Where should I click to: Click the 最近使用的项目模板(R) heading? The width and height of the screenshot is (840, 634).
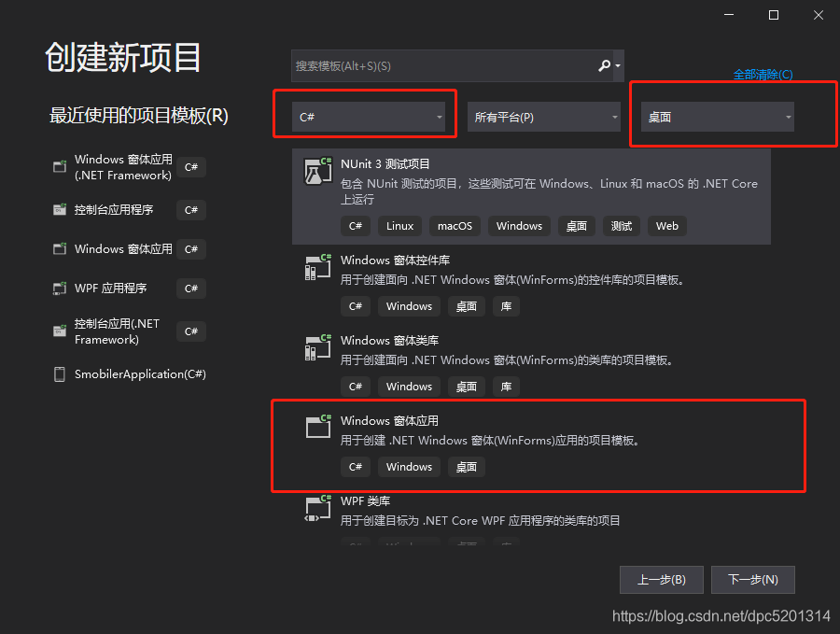pyautogui.click(x=139, y=116)
